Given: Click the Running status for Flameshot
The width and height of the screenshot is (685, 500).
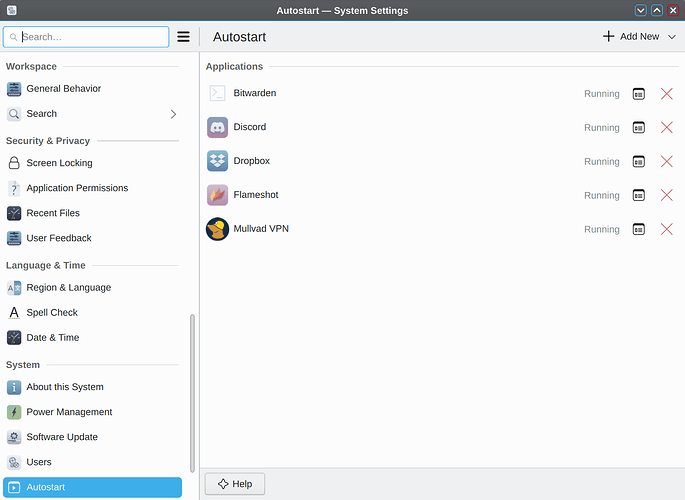Looking at the screenshot, I should click(x=602, y=196).
